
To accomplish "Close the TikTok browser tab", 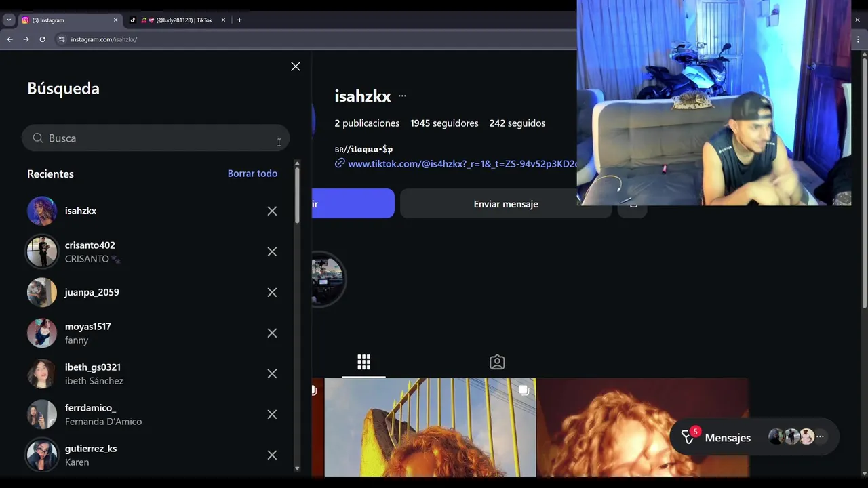I will point(223,20).
